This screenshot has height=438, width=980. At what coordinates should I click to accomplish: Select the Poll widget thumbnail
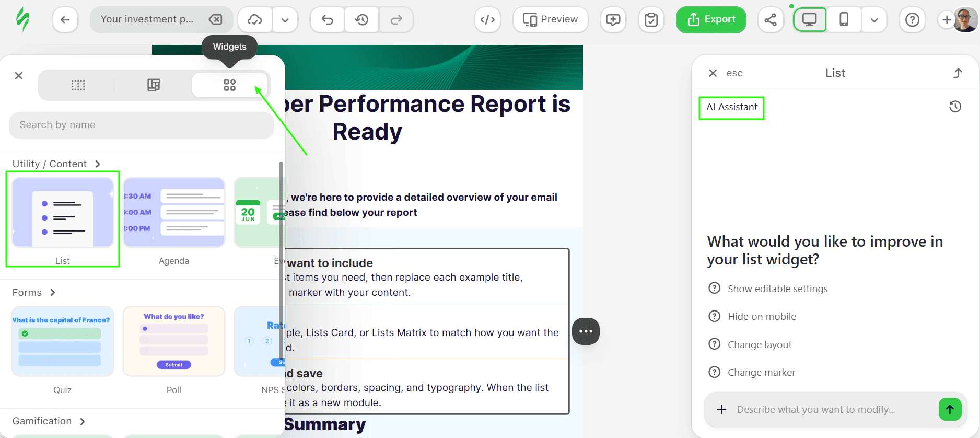tap(174, 341)
